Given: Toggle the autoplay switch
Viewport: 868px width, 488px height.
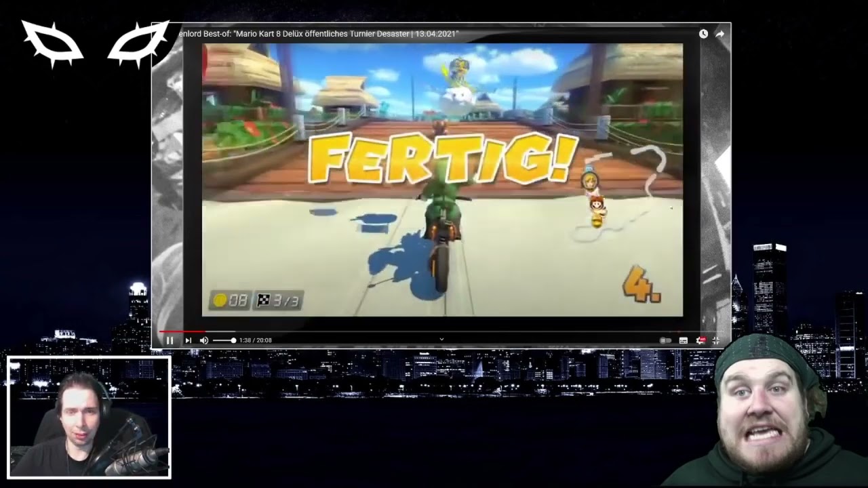Looking at the screenshot, I should click(x=665, y=340).
